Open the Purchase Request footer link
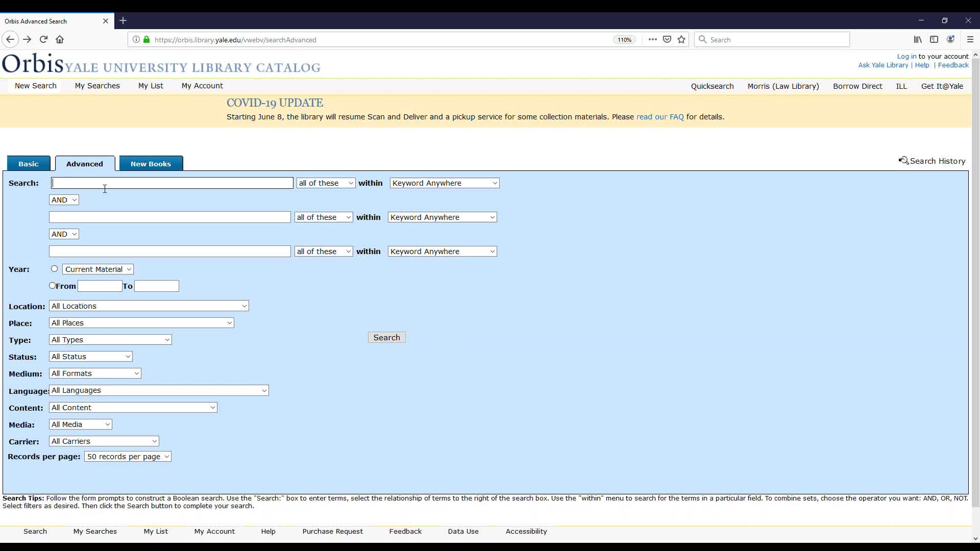The image size is (980, 551). (333, 532)
